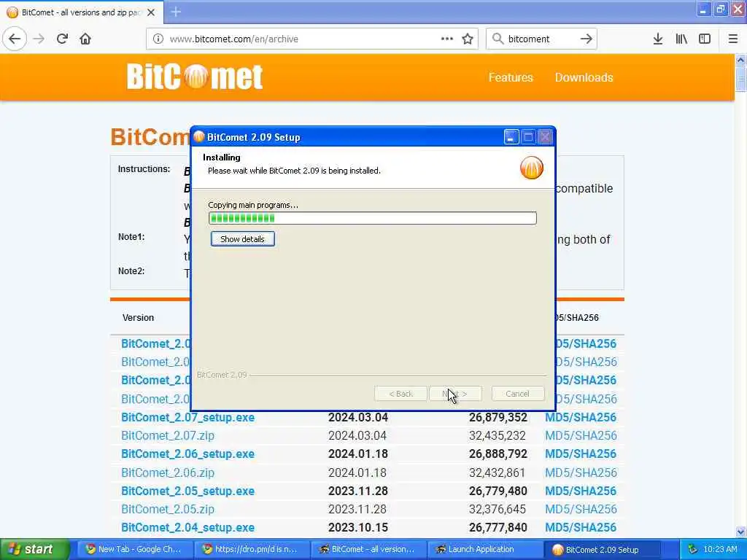Click the vertical scrollbar thumb
Viewport: 747px width, 560px height.
(x=740, y=79)
